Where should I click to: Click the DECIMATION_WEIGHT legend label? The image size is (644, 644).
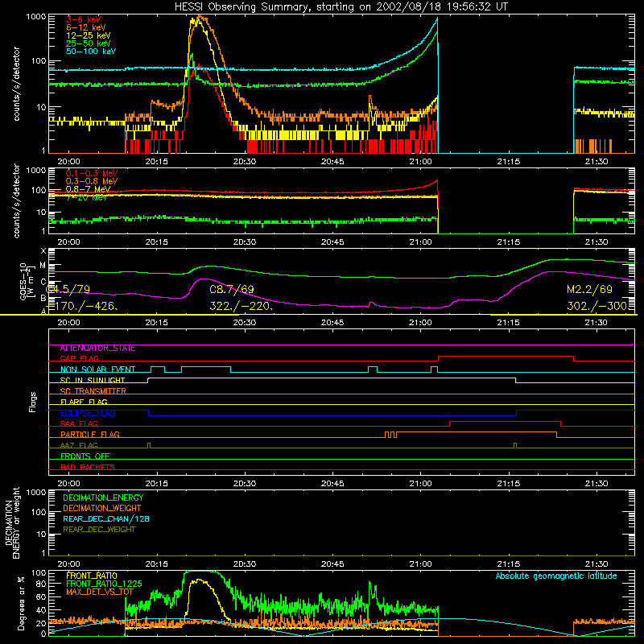[x=102, y=509]
